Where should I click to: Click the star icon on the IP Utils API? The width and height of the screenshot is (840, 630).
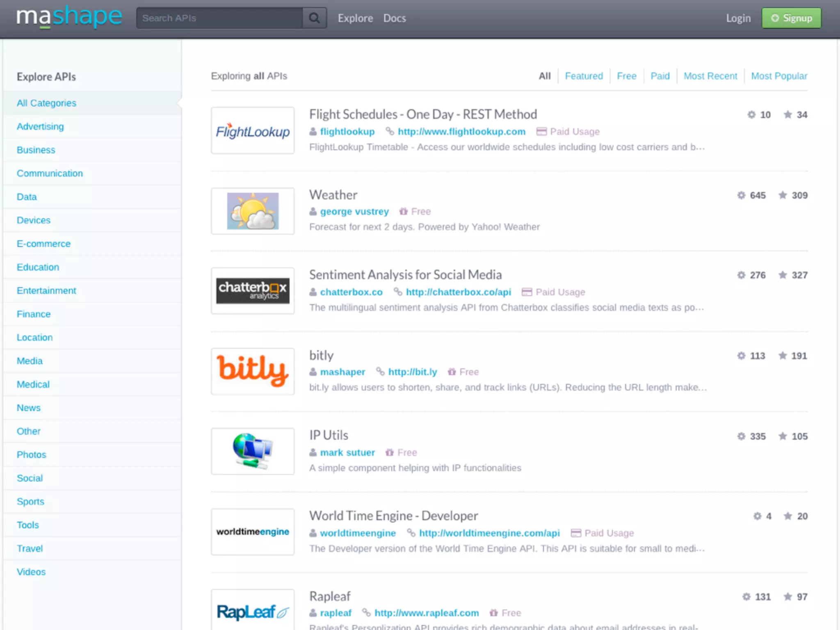(x=783, y=436)
